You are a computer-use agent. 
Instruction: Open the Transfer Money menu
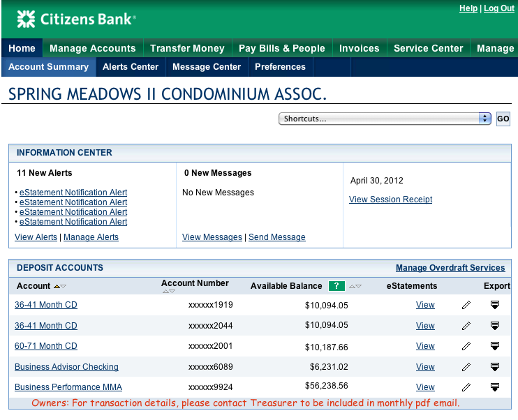pos(187,48)
